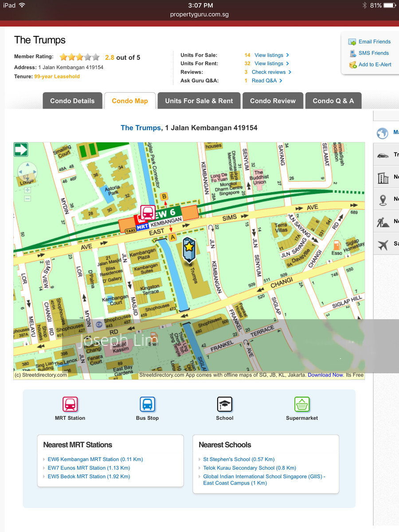Select the blue building star marker for Trumps
Image resolution: width=399 pixels, height=532 pixels.
(x=189, y=247)
